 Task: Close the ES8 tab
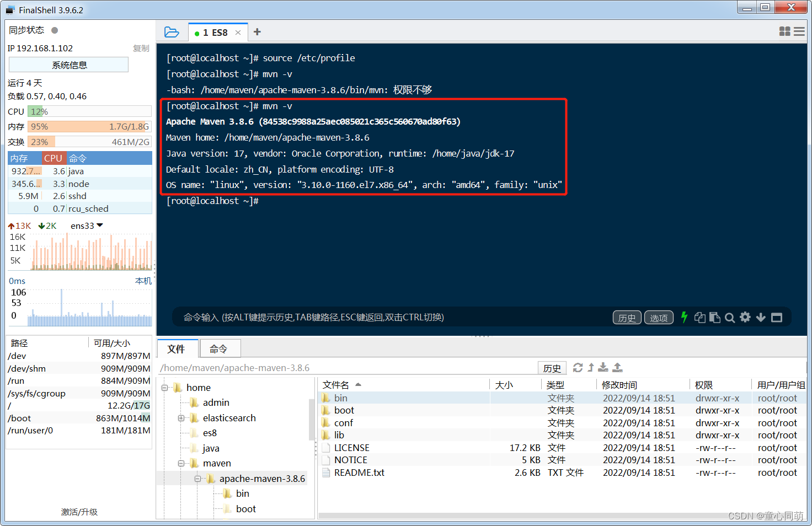click(x=238, y=33)
